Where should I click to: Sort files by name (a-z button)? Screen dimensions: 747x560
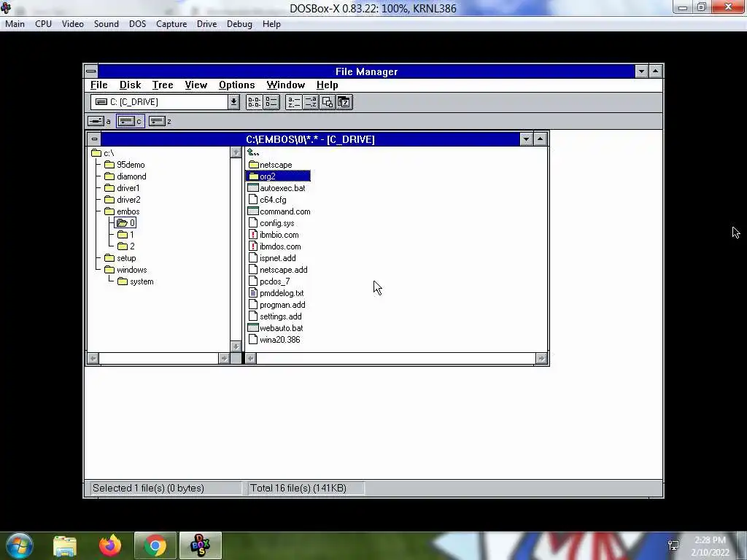pos(293,102)
